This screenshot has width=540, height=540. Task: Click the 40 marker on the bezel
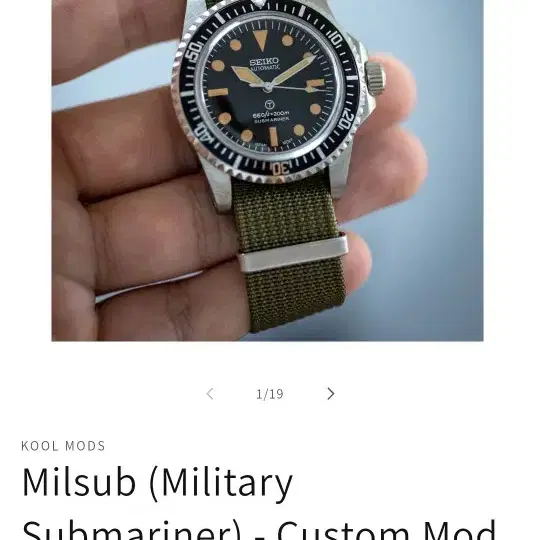click(203, 135)
